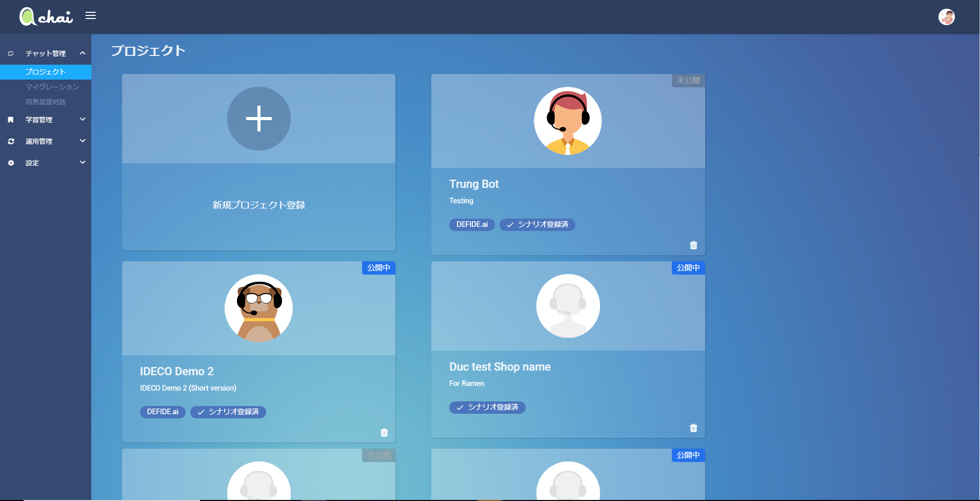Expand the 設定 section chevron
980x501 pixels.
[x=83, y=162]
